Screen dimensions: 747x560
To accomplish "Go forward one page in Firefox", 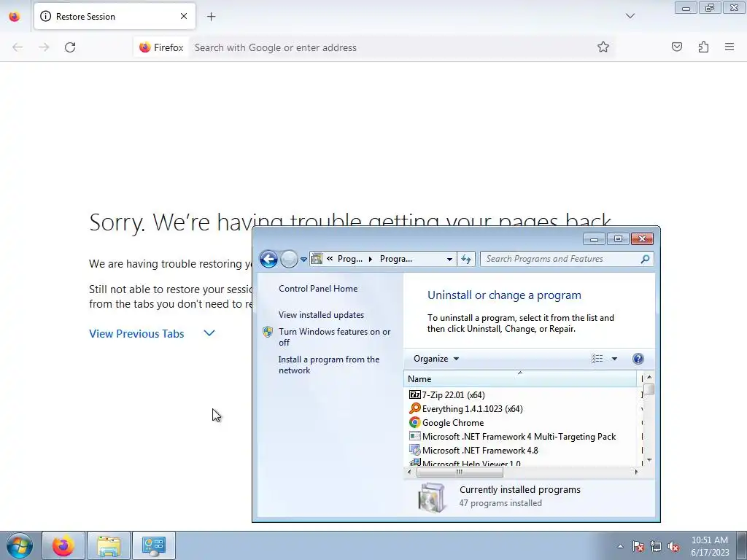I will 44,47.
